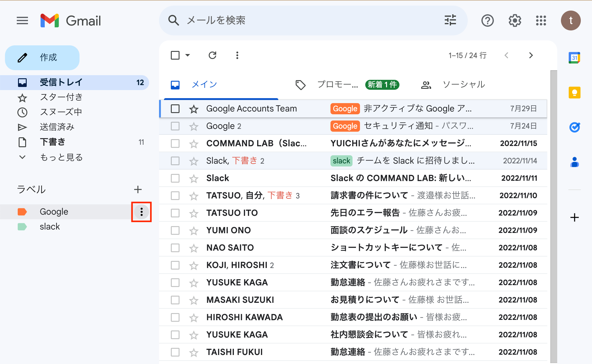Switch to the メイン tab

coord(221,84)
